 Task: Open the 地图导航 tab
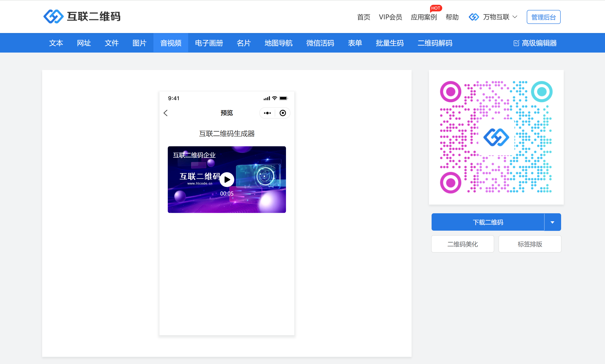click(279, 43)
